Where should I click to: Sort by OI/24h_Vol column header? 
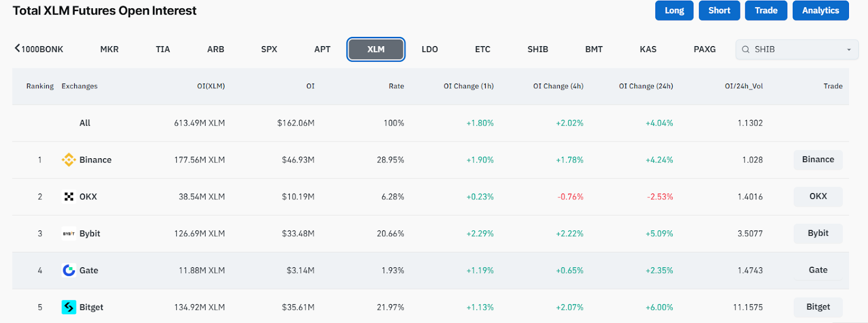coord(743,86)
